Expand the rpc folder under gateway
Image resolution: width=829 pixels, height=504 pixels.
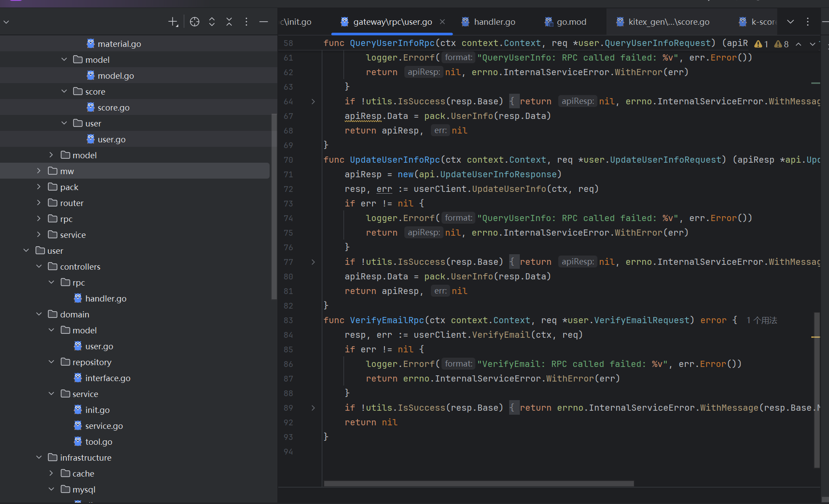click(x=39, y=219)
